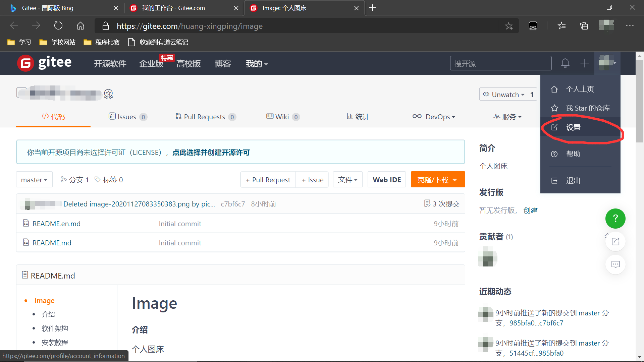The width and height of the screenshot is (644, 362).
Task: Click 985bfa0...c7bf6c7 activity link
Action: tap(536, 323)
